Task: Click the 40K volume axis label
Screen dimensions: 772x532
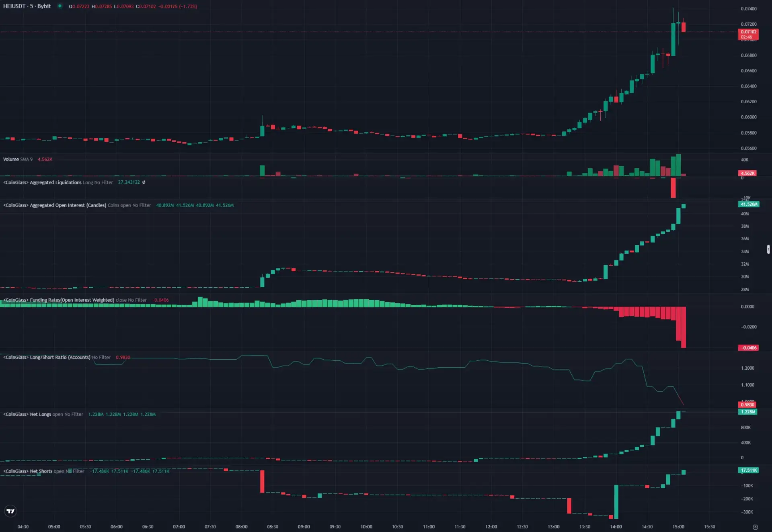Action: 745,160
